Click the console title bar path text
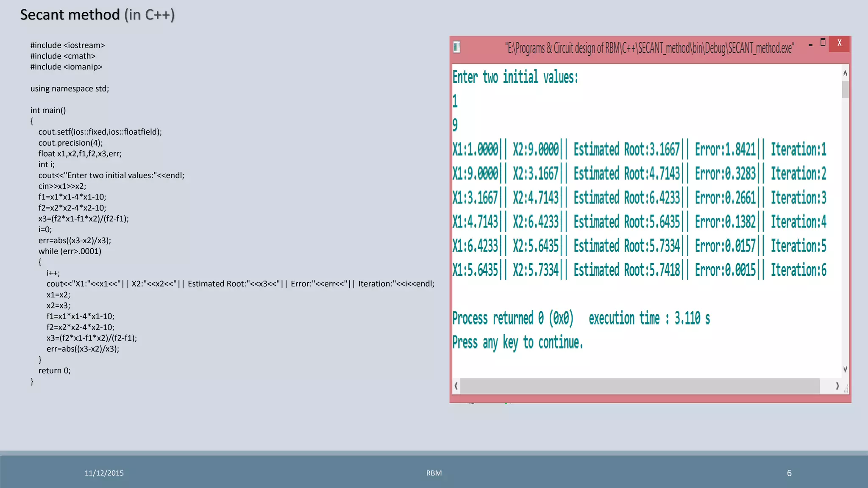Image resolution: width=868 pixels, height=488 pixels. 649,48
